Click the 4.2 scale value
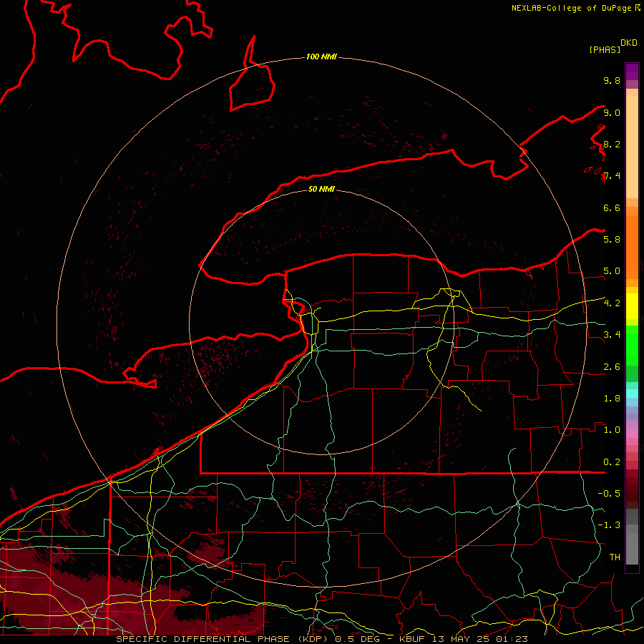The image size is (644, 644). click(x=612, y=303)
